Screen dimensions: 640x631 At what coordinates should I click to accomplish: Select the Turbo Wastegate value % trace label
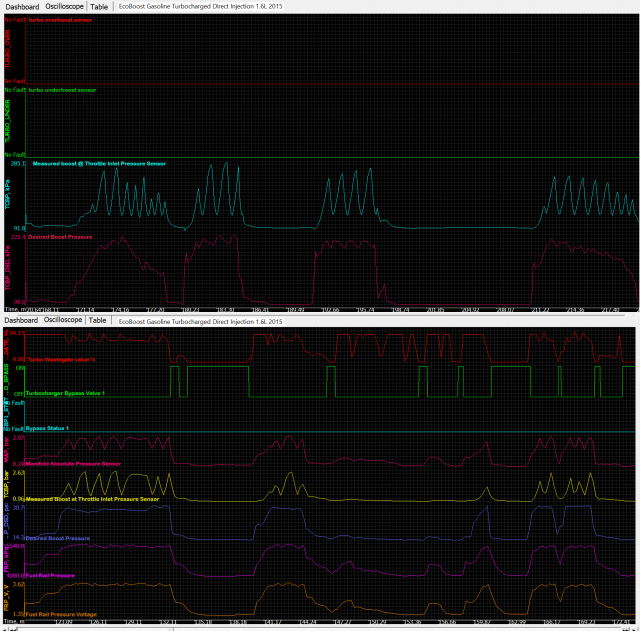(x=61, y=360)
